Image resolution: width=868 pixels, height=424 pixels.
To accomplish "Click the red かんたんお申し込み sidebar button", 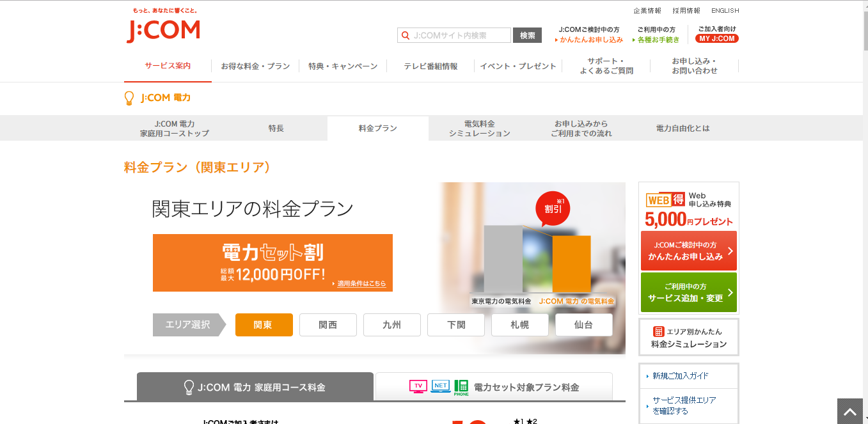I will click(x=689, y=251).
